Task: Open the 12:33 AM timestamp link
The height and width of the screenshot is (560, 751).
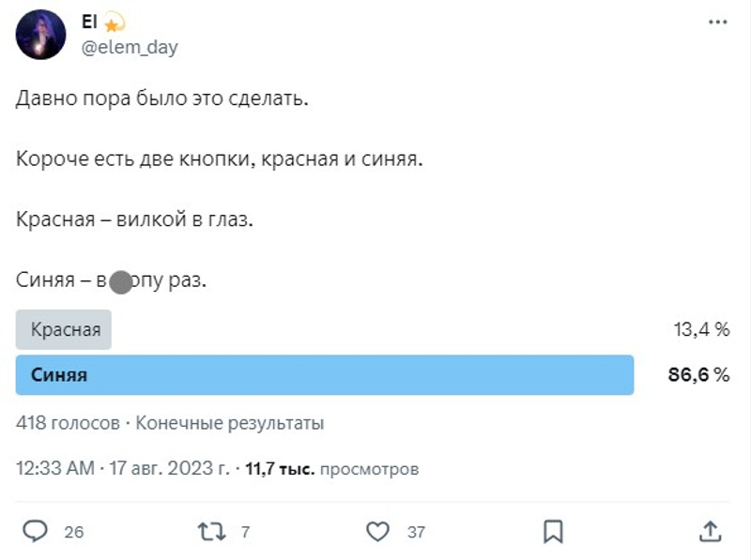Action: tap(55, 468)
